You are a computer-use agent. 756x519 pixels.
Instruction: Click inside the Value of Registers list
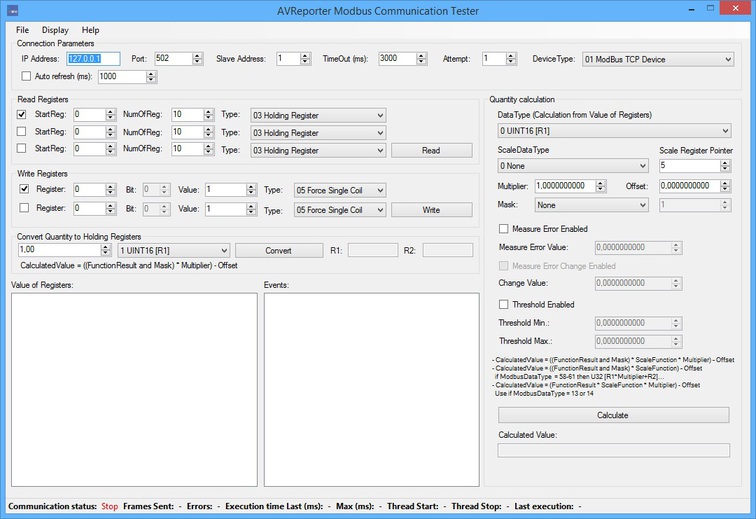pyautogui.click(x=134, y=390)
